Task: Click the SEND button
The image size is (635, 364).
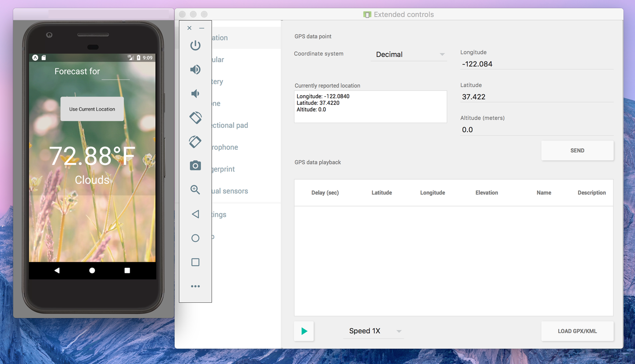Action: [x=577, y=151]
